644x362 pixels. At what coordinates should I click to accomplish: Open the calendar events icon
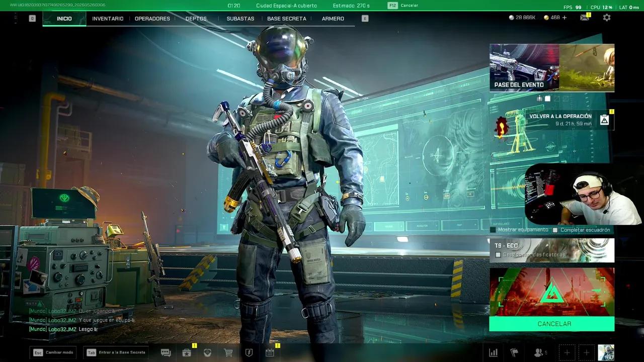coord(270,352)
